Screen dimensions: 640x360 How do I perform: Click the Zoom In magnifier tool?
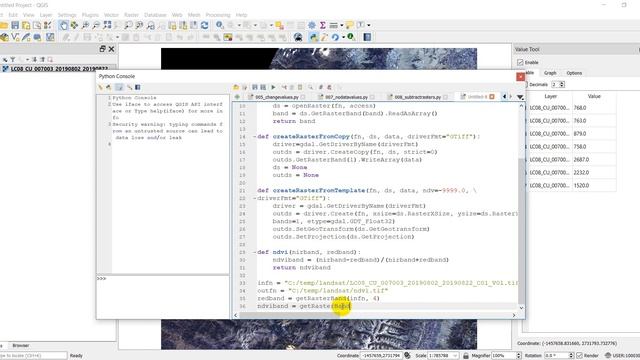[x=85, y=25]
